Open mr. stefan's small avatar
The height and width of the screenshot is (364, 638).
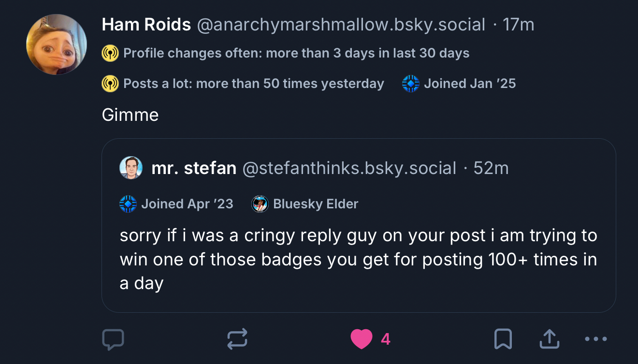click(x=131, y=168)
